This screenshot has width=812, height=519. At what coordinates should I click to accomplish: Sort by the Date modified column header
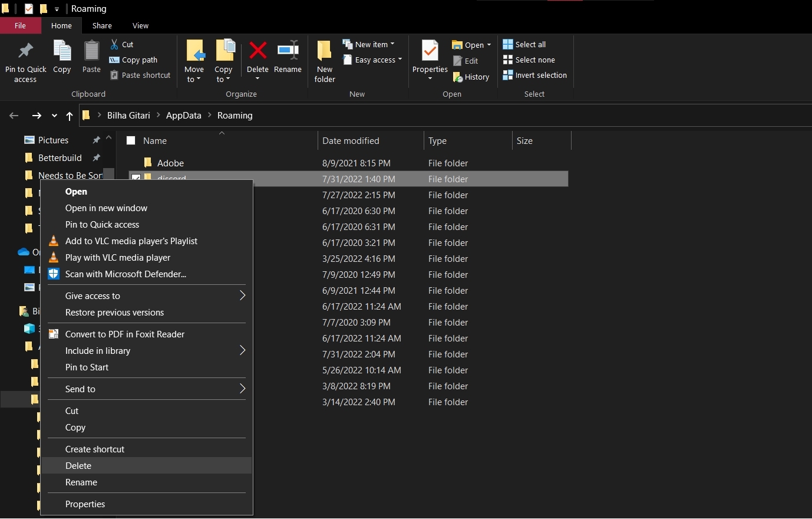coord(351,140)
